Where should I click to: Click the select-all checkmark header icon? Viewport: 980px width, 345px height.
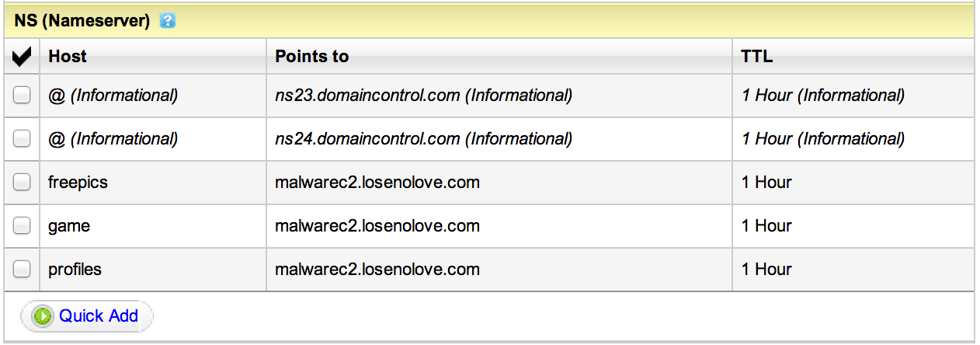tap(22, 57)
